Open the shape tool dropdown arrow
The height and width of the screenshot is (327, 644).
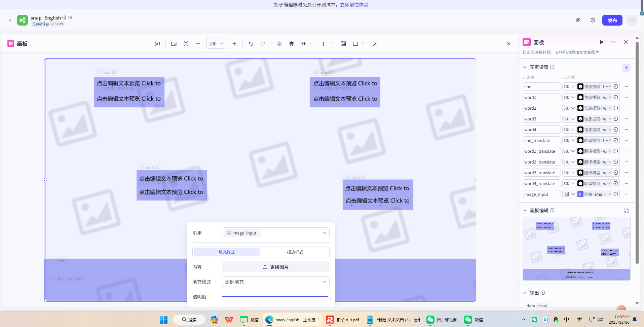point(363,43)
